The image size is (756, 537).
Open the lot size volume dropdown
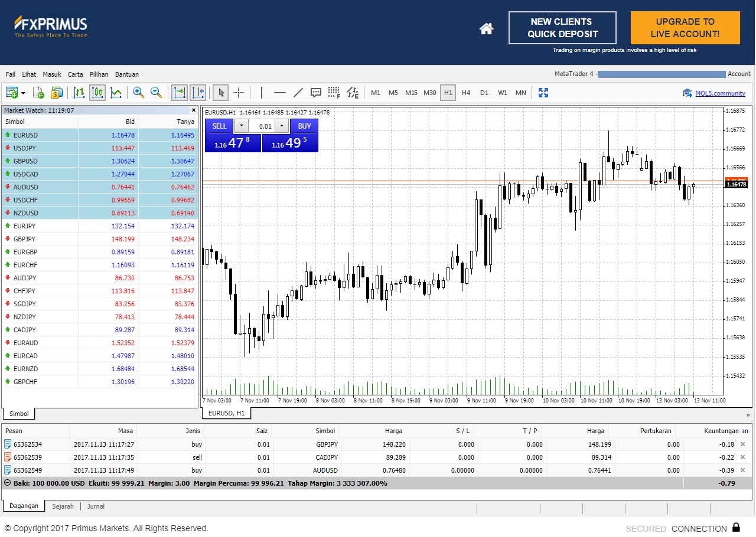pos(240,126)
